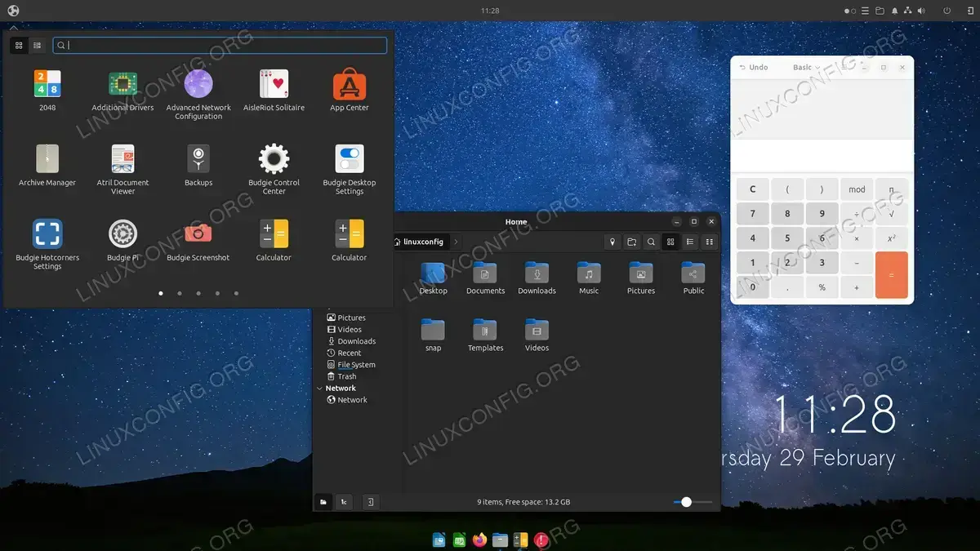This screenshot has width=980, height=551.
Task: Open the volume indicator in the top panel
Action: pyautogui.click(x=921, y=11)
